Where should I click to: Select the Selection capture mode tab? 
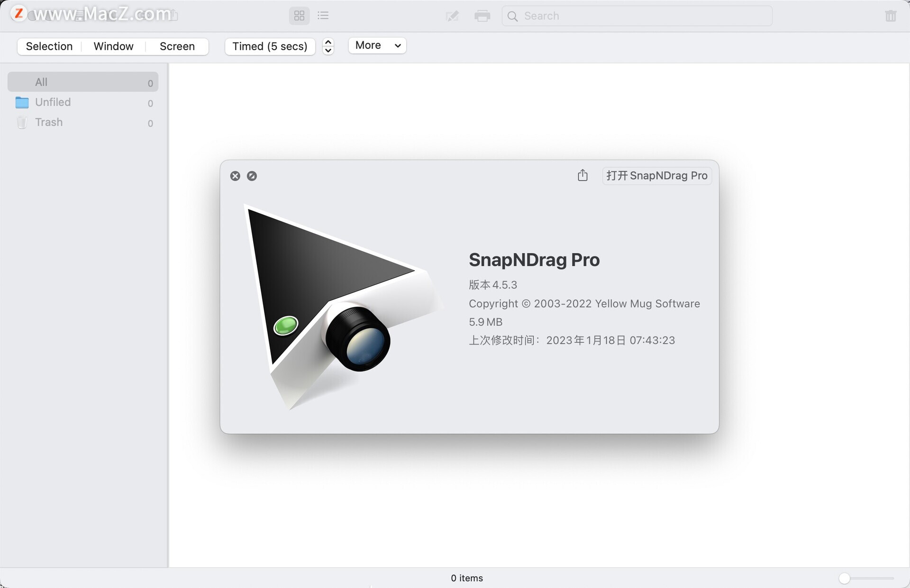48,45
